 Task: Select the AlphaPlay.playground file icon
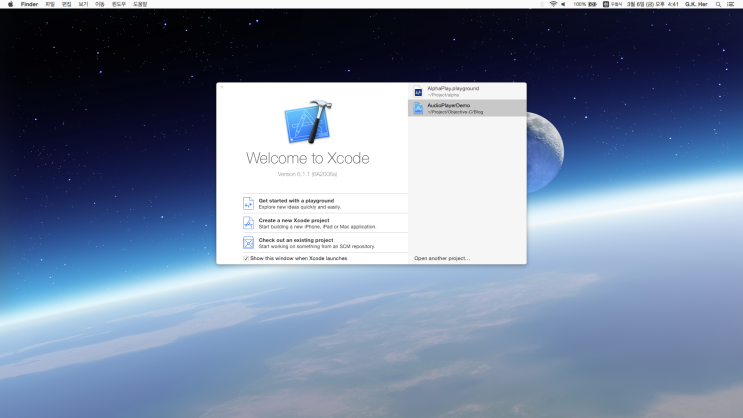418,91
